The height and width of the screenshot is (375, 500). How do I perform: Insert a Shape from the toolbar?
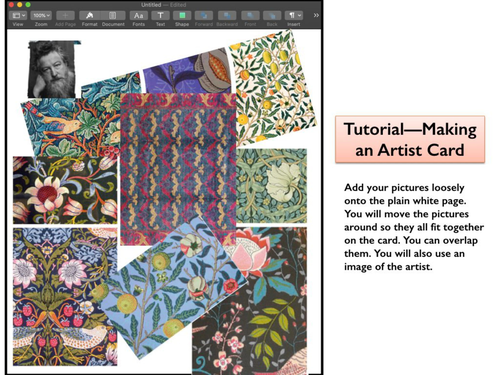182,16
